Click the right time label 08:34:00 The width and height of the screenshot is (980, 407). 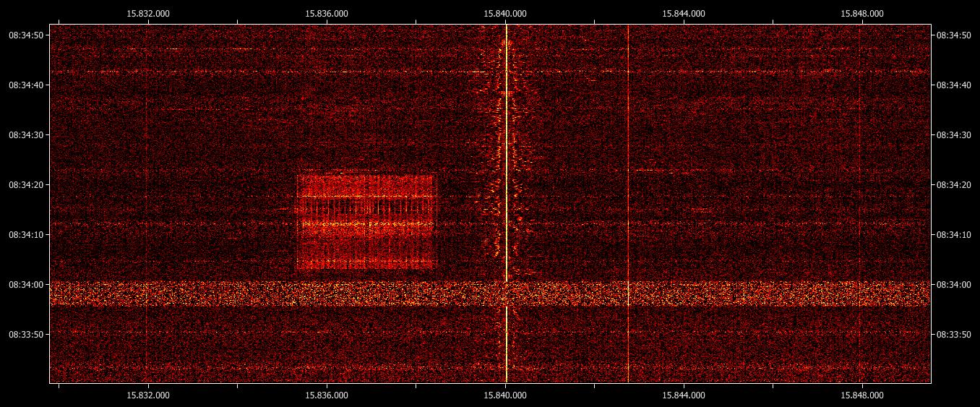point(954,285)
